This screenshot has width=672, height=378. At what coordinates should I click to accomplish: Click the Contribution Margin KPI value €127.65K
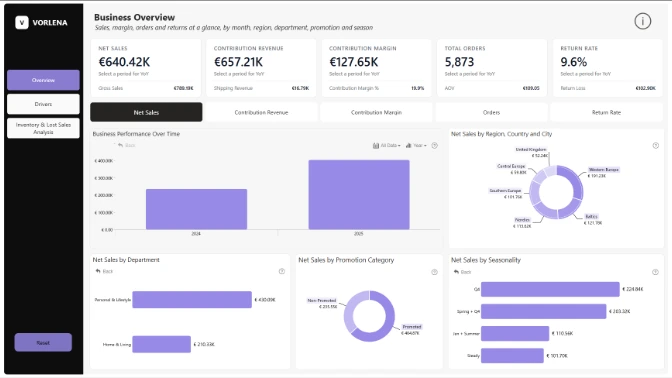coord(354,62)
